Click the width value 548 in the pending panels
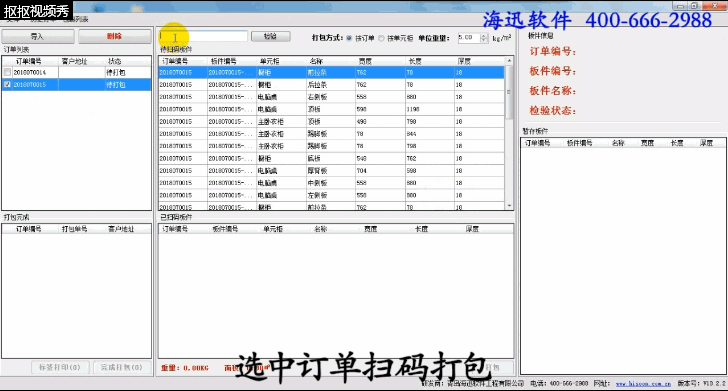Screen dimensions: 728x391 [362, 158]
